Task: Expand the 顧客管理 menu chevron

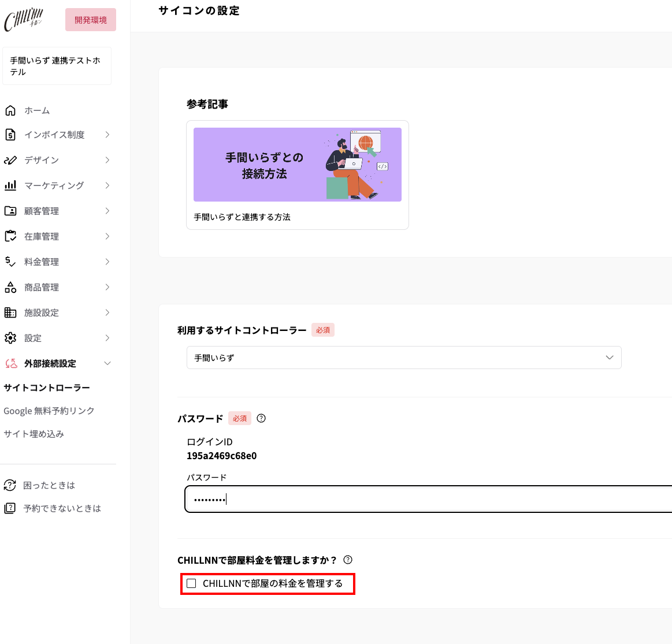Action: (x=107, y=211)
